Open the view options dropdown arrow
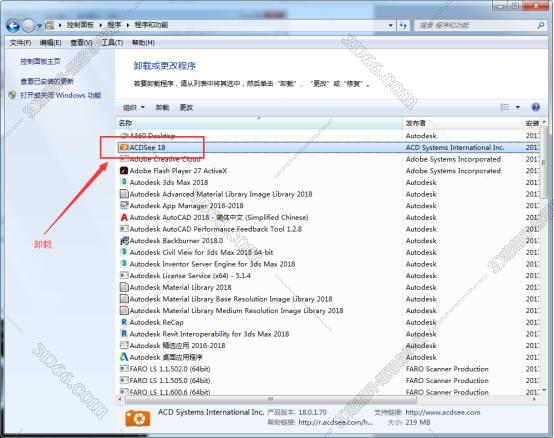This screenshot has height=438, width=554. (518, 107)
